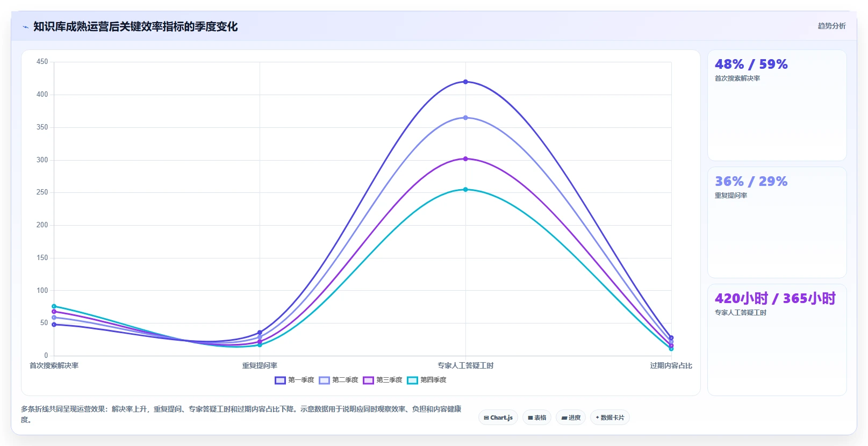The width and height of the screenshot is (868, 446).
Task: Open the 数据卡片 tag chip
Action: pos(610,418)
